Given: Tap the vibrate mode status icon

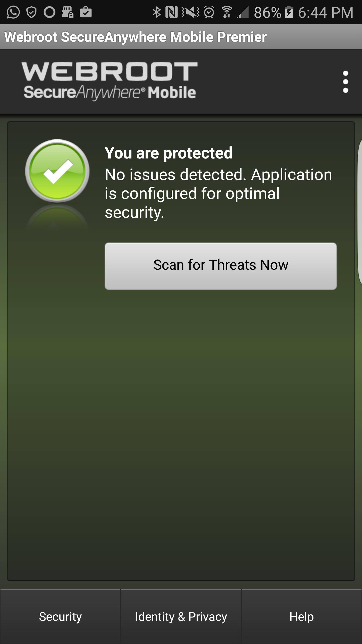Looking at the screenshot, I should pos(191,12).
